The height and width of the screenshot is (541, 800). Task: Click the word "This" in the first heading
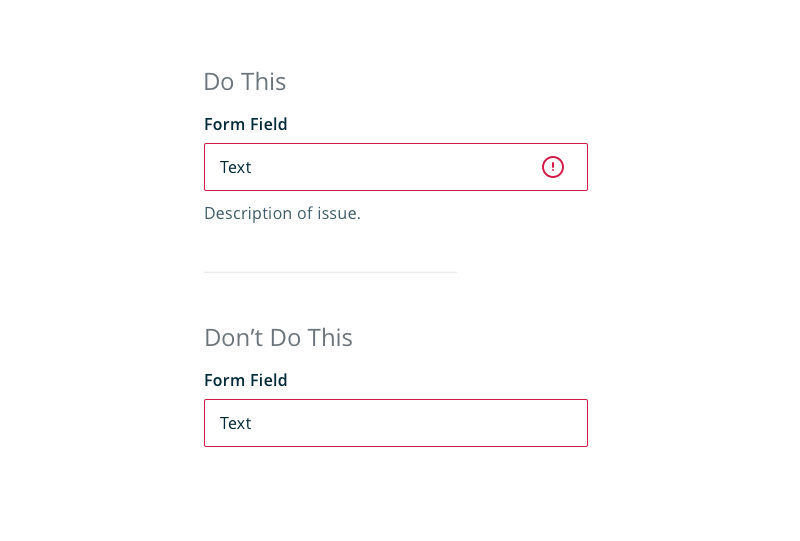coord(264,82)
